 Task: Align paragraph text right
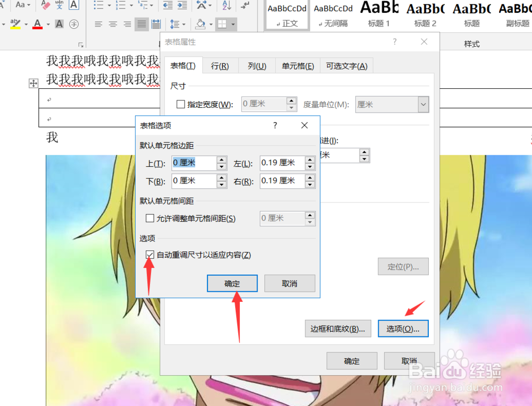127,24
